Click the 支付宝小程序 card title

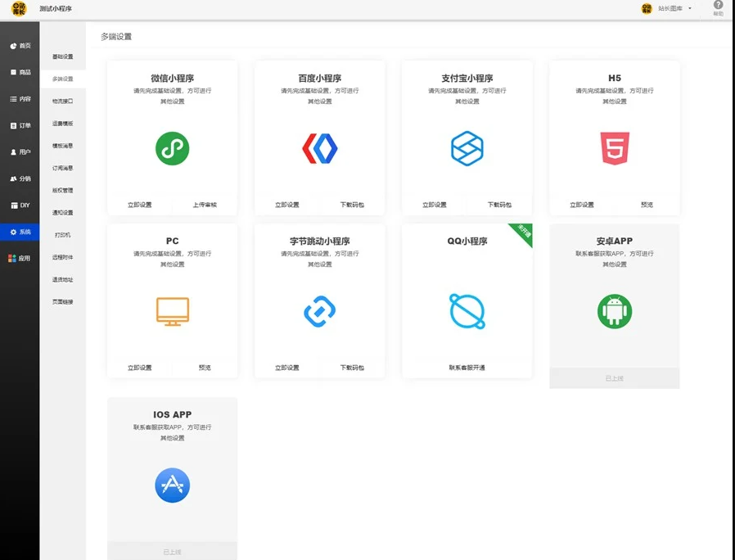[467, 79]
